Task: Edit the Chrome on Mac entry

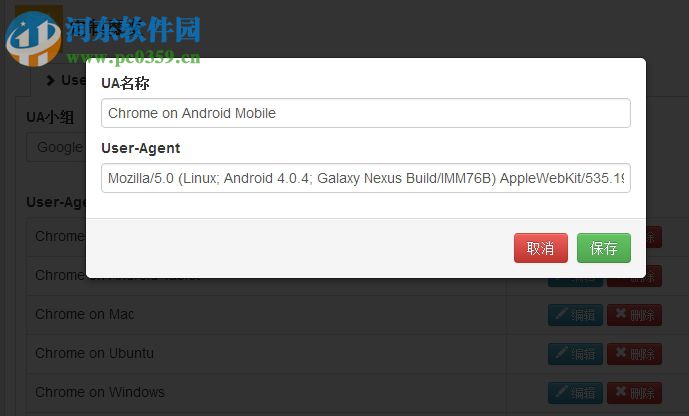Action: 575,315
